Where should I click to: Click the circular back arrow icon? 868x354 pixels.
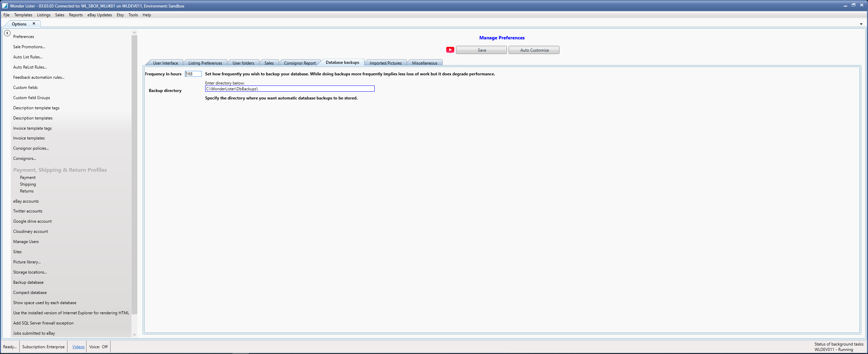pos(7,33)
